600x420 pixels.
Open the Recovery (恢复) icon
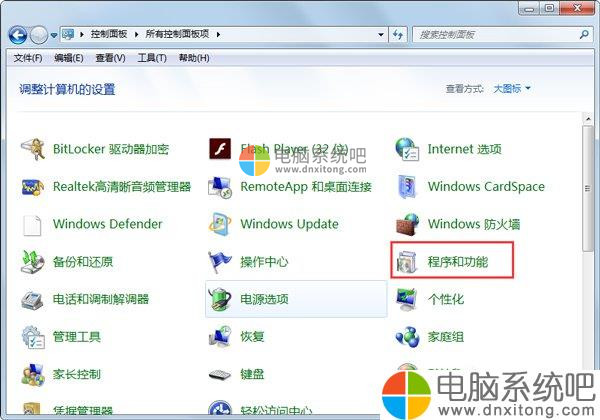pyautogui.click(x=220, y=337)
